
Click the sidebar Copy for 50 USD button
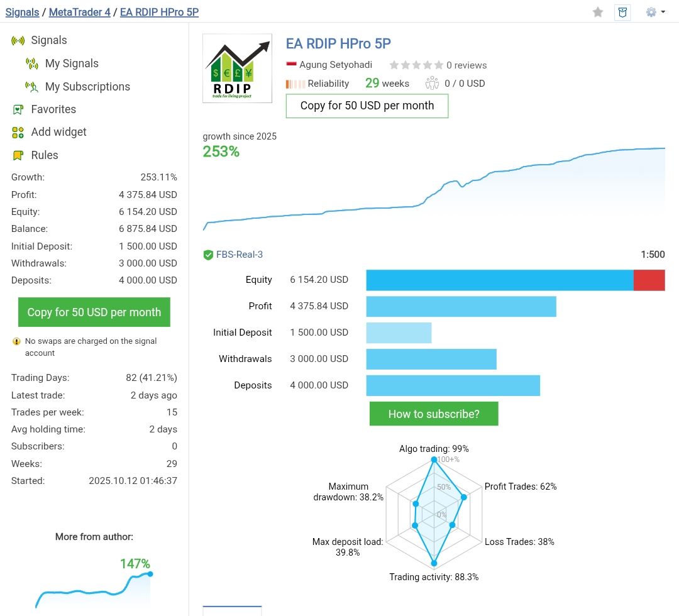pyautogui.click(x=94, y=312)
